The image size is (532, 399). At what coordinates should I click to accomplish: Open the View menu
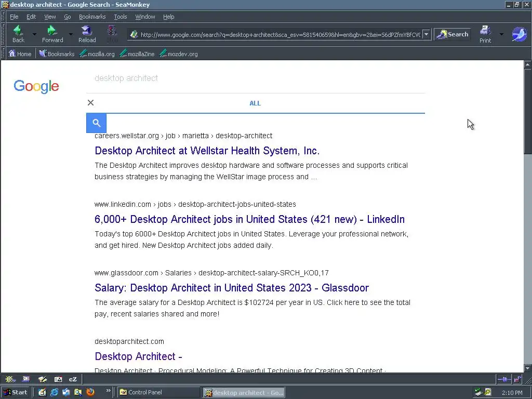(x=50, y=17)
